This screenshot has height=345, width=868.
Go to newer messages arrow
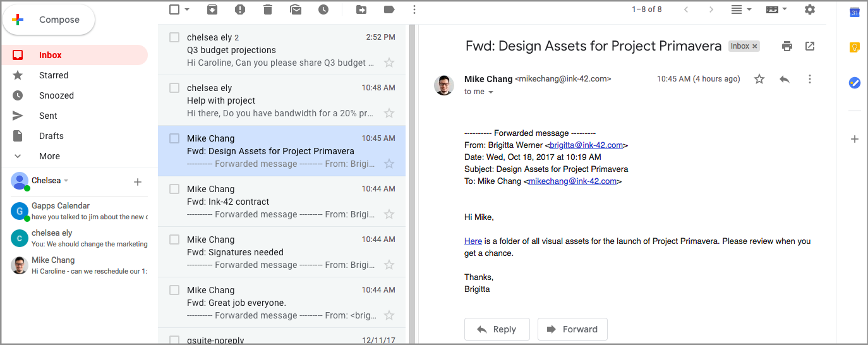(686, 9)
